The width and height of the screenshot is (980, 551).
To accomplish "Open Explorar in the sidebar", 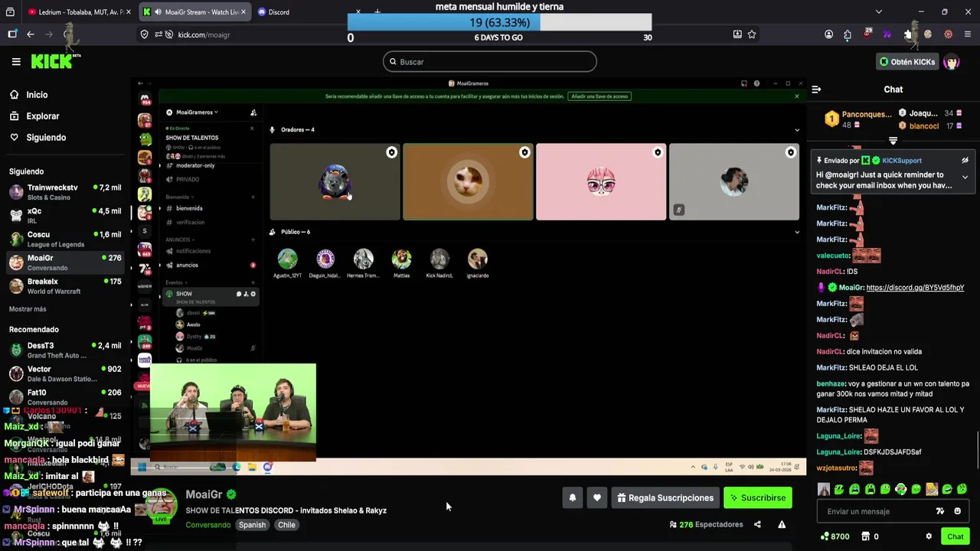I will [42, 116].
